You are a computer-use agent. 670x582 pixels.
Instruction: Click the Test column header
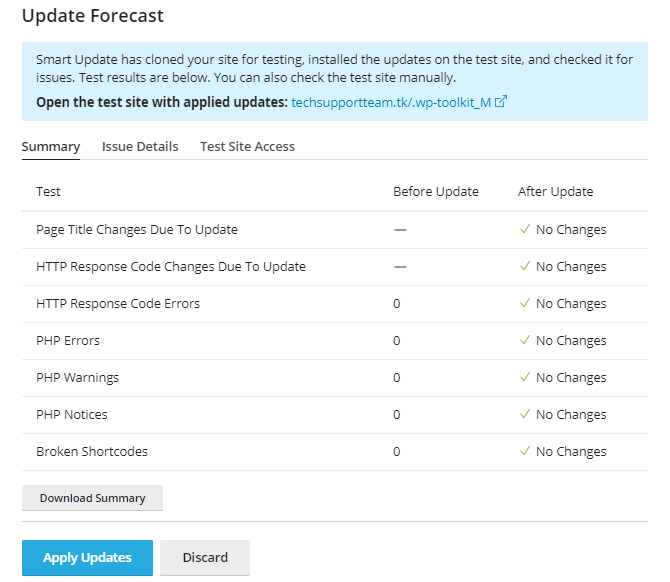(48, 191)
